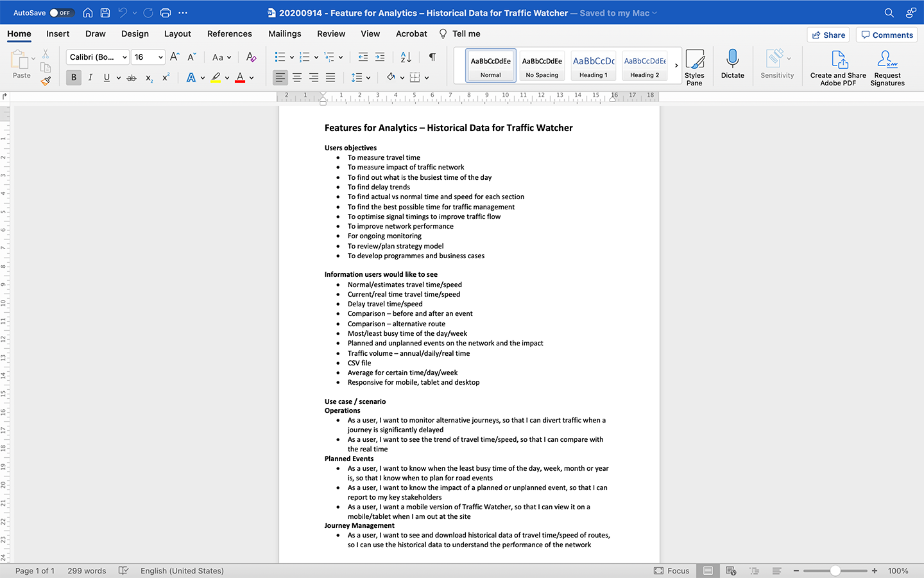Activate Format Painter brush
Viewport: 924px width, 578px height.
[46, 81]
